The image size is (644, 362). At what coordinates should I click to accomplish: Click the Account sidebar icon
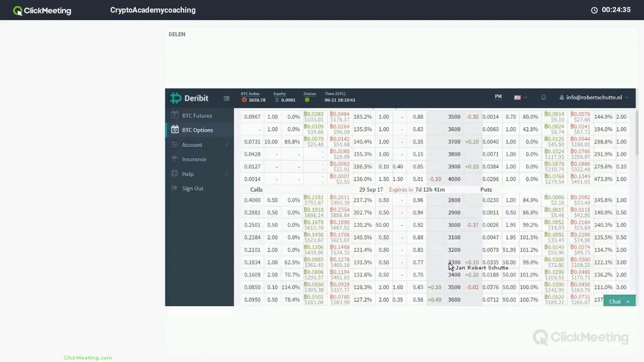click(x=174, y=144)
